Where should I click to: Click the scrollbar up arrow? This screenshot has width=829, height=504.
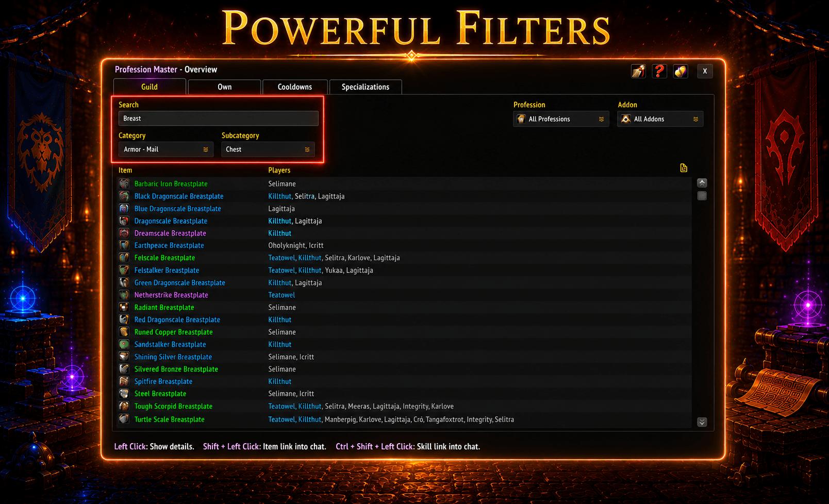[x=702, y=183]
